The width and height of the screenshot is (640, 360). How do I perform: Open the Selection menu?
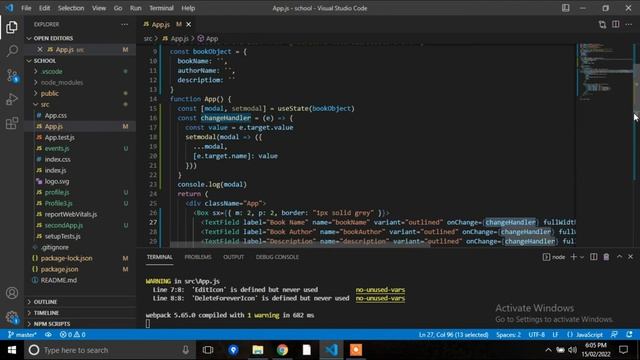click(x=71, y=8)
